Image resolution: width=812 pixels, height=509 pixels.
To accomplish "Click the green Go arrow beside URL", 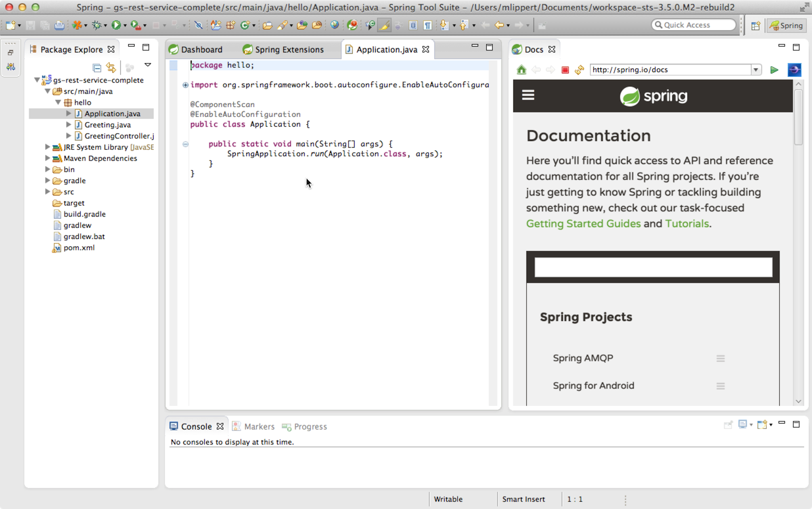I will point(774,70).
